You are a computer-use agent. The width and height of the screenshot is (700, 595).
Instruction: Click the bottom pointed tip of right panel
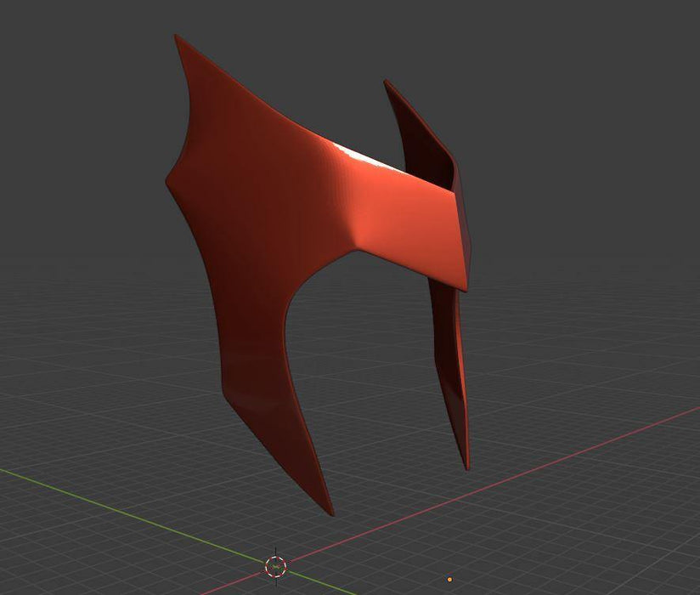tap(466, 466)
